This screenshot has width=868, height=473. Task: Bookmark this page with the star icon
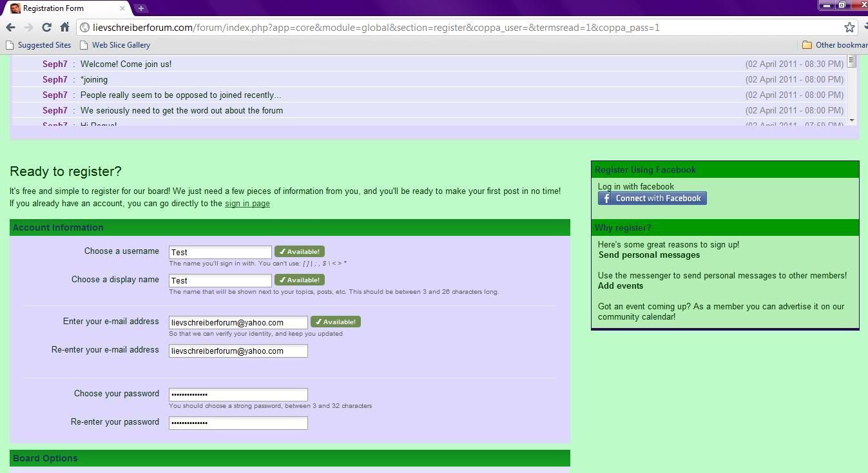(x=849, y=27)
